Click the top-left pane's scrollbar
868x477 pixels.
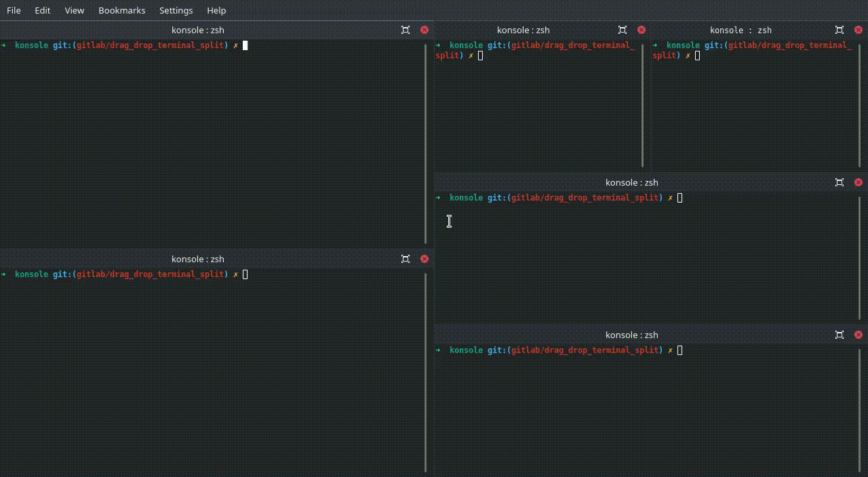[x=426, y=144]
